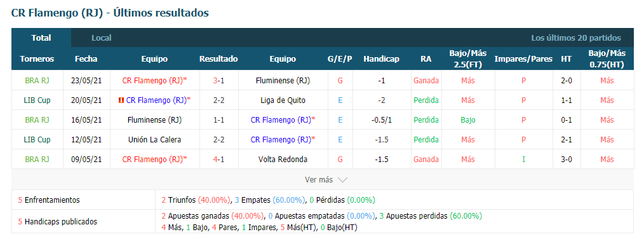Click the Fecha column header
The image size is (644, 239).
pos(86,59)
